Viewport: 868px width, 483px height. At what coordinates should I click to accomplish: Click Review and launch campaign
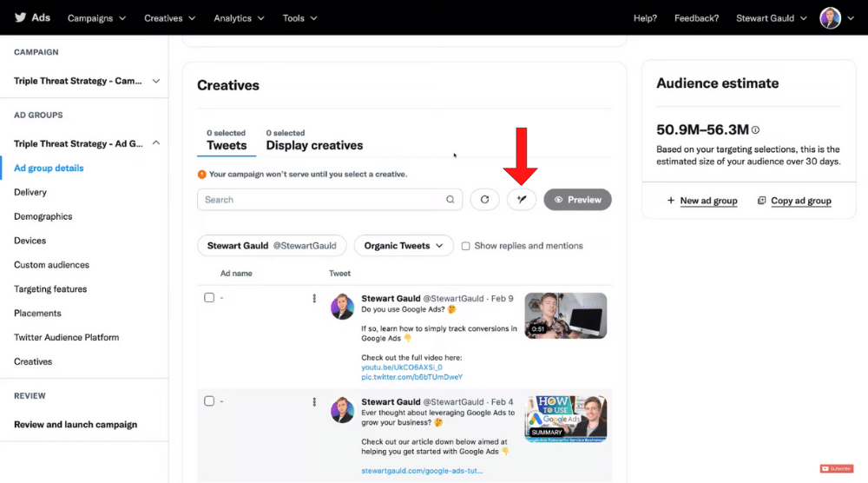point(76,424)
